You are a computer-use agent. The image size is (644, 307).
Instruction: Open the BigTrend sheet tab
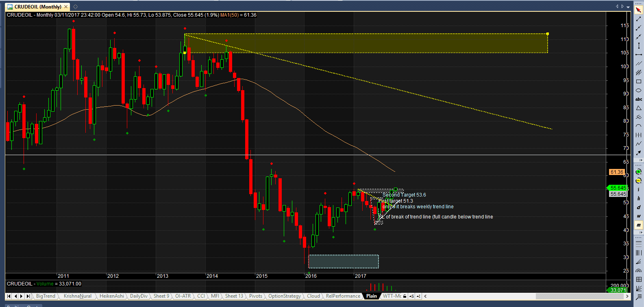point(46,296)
